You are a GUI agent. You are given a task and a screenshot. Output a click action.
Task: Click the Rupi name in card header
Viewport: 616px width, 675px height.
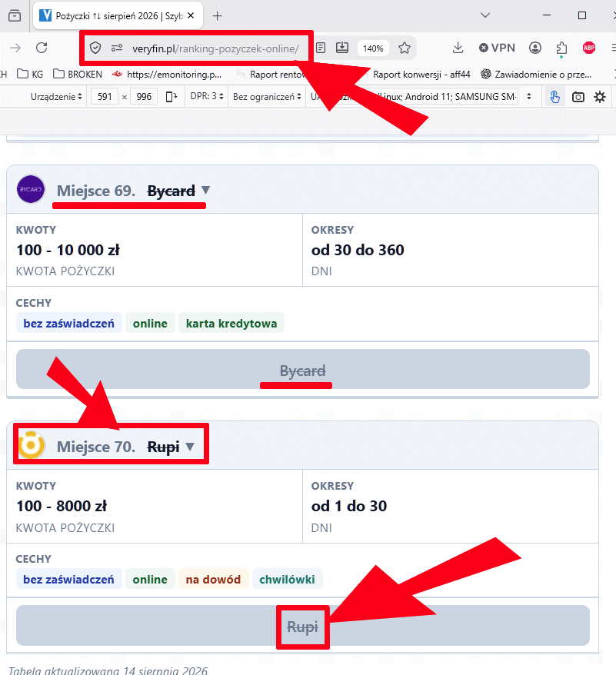(x=163, y=447)
